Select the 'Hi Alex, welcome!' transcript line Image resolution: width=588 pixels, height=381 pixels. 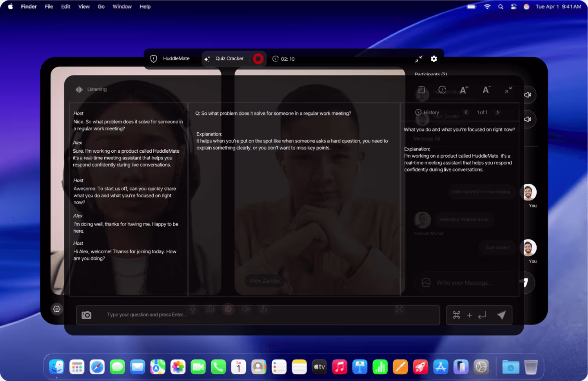(x=125, y=255)
